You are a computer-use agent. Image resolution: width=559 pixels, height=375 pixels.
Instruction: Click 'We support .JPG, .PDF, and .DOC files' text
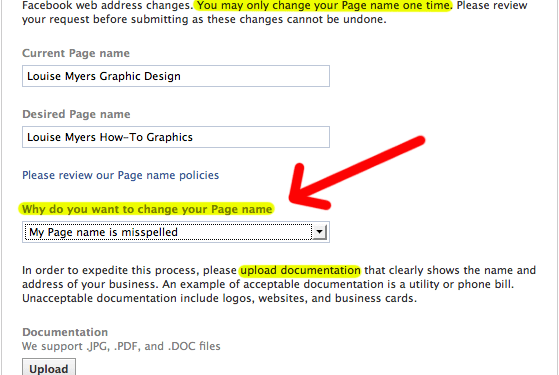pos(121,346)
